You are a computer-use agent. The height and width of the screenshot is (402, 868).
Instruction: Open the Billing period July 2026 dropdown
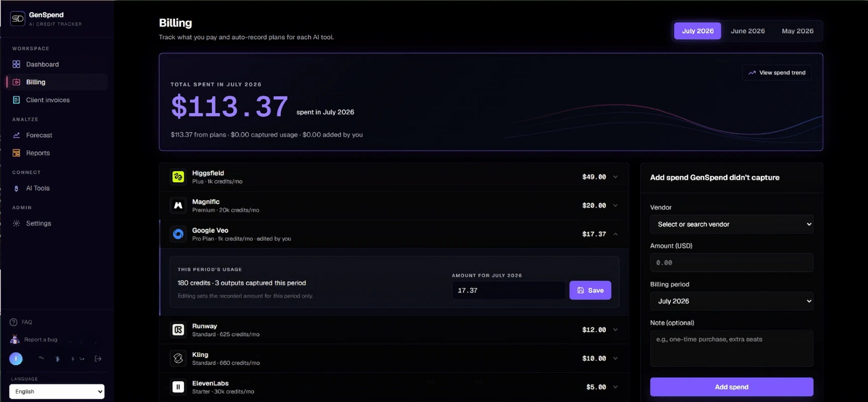(x=731, y=301)
